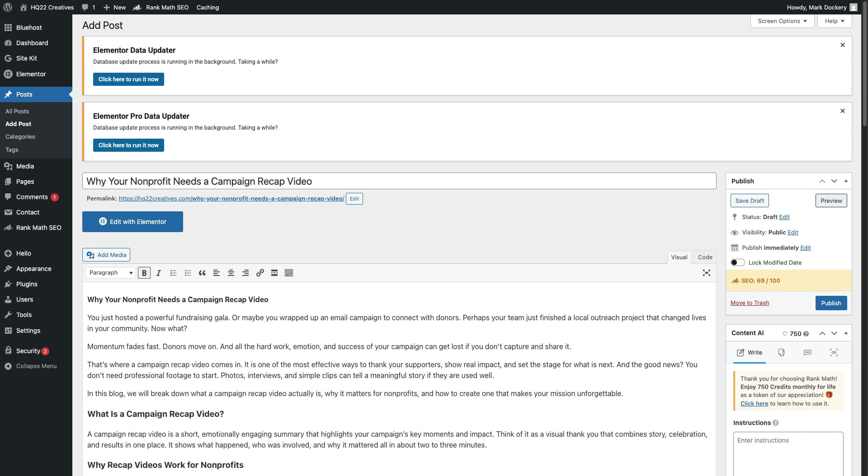
Task: Enter distraction-free fullscreen editor mode
Action: pos(707,273)
